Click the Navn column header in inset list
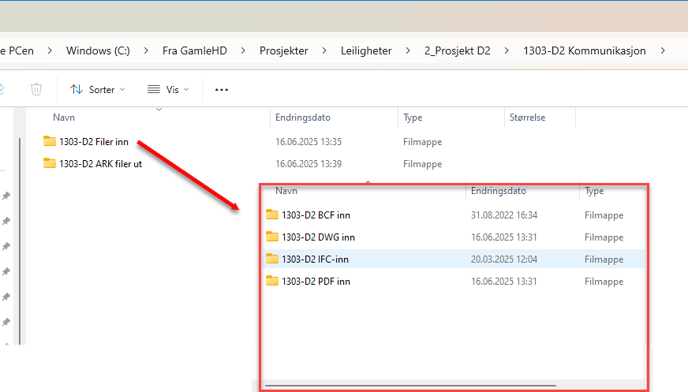The height and width of the screenshot is (392, 688). [x=286, y=191]
